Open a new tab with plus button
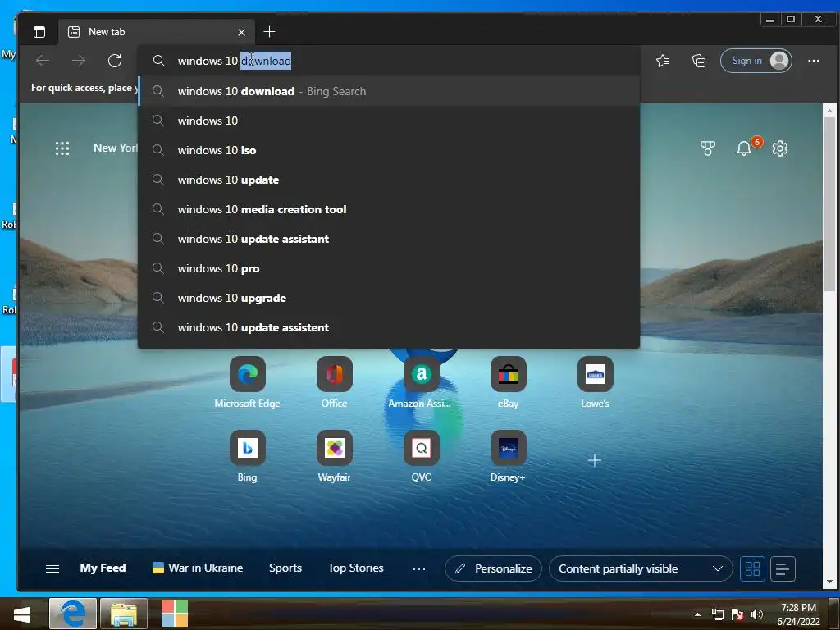 coord(269,32)
